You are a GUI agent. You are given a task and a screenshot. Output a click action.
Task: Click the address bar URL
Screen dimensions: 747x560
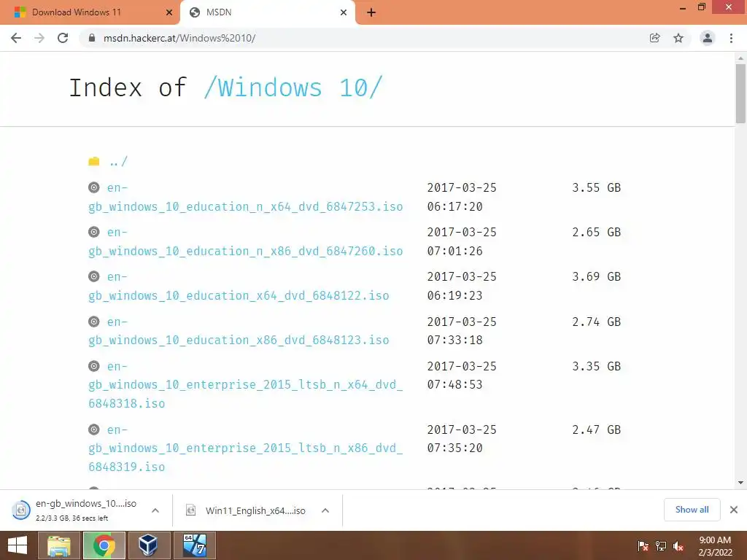[x=179, y=38]
